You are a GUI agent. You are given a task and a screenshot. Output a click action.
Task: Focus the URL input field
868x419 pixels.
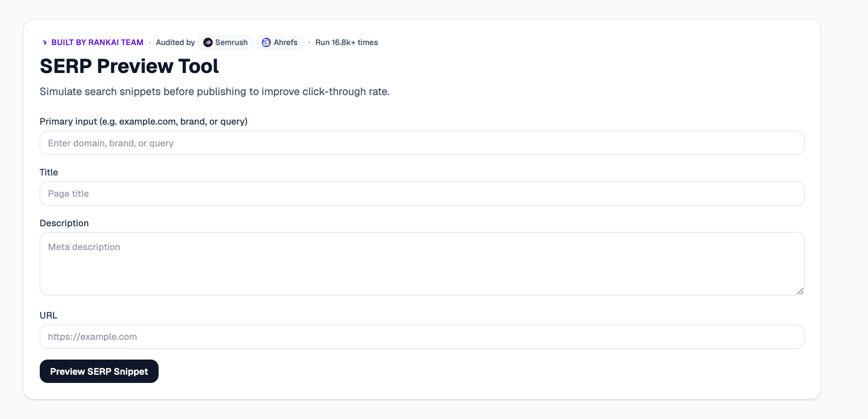pos(422,337)
